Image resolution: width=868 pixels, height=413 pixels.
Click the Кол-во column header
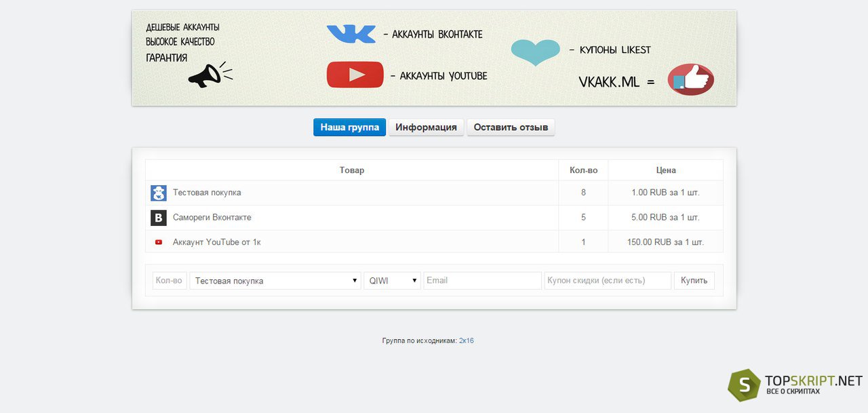pyautogui.click(x=583, y=170)
